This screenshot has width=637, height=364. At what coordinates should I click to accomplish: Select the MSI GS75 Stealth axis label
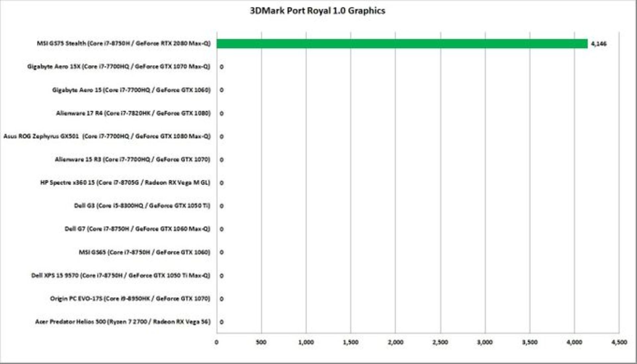coord(123,43)
